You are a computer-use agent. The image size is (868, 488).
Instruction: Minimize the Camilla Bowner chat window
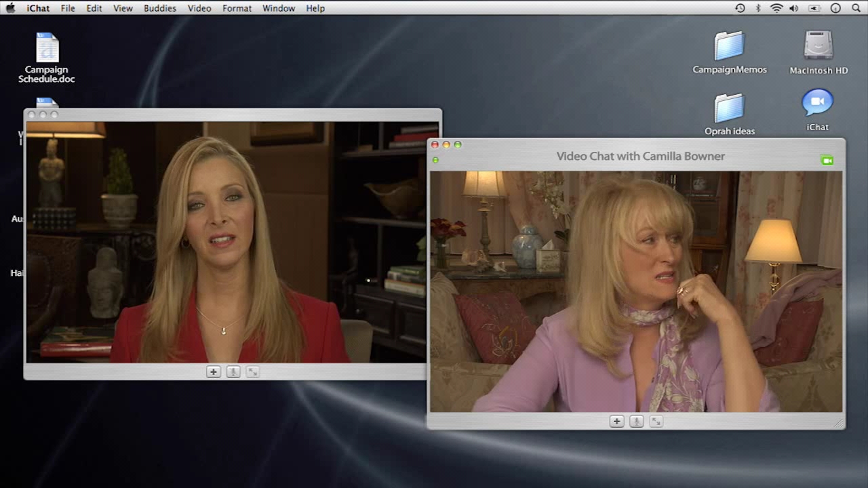coord(446,144)
